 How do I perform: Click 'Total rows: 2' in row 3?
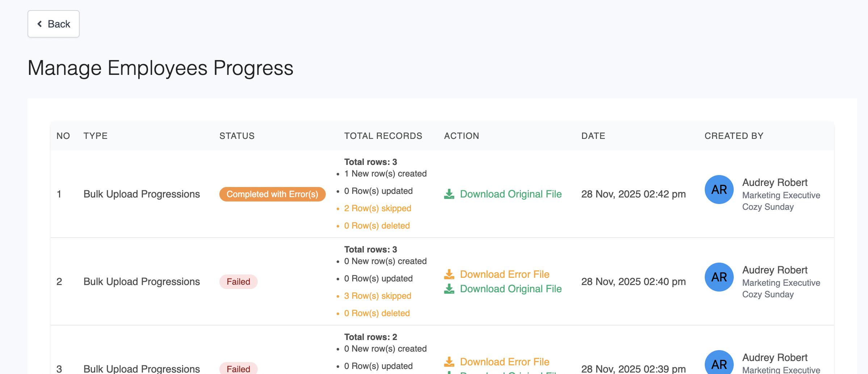pyautogui.click(x=371, y=337)
